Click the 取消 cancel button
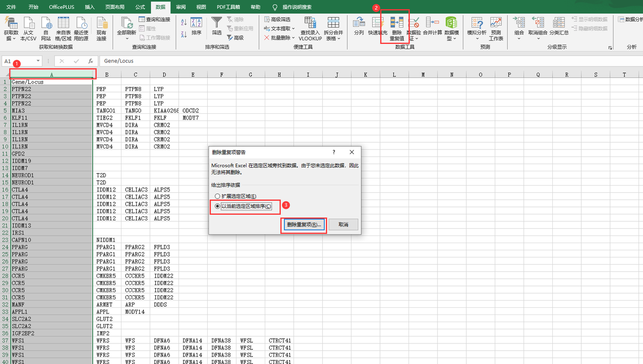The height and width of the screenshot is (364, 643). point(343,225)
